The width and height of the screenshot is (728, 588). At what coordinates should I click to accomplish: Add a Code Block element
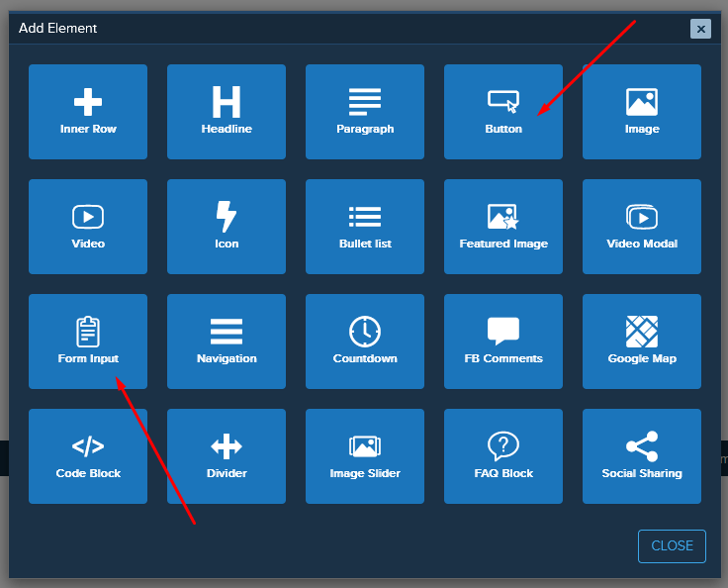(88, 456)
